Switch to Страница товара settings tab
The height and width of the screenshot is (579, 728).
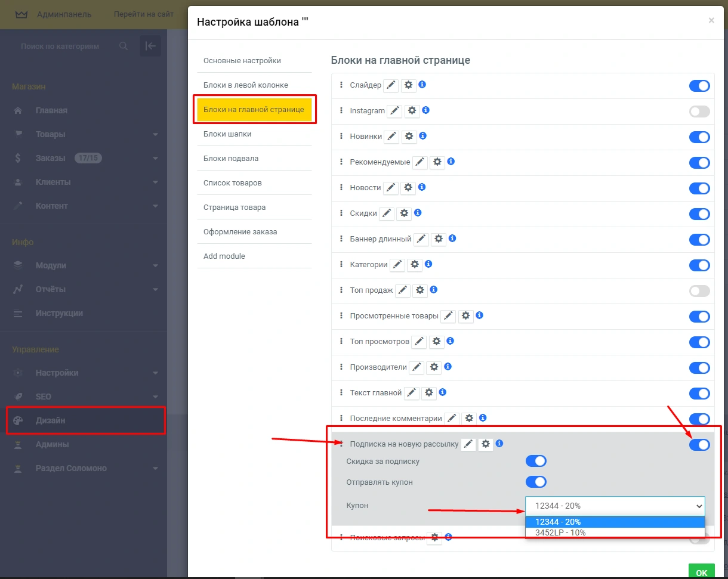tap(235, 208)
